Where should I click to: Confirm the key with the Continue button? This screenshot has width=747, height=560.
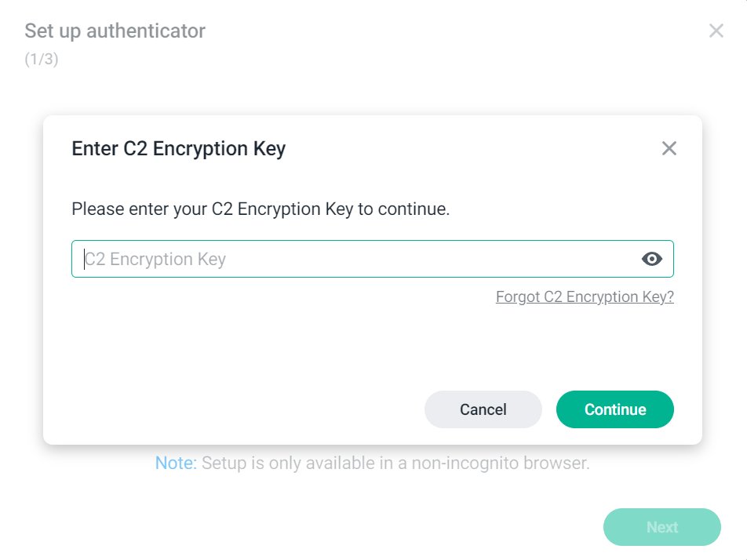pos(615,409)
